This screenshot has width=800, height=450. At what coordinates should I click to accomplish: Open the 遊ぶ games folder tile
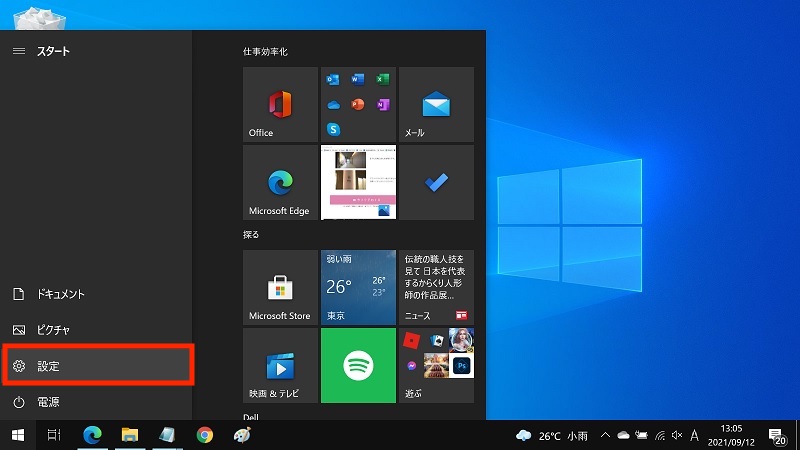436,366
